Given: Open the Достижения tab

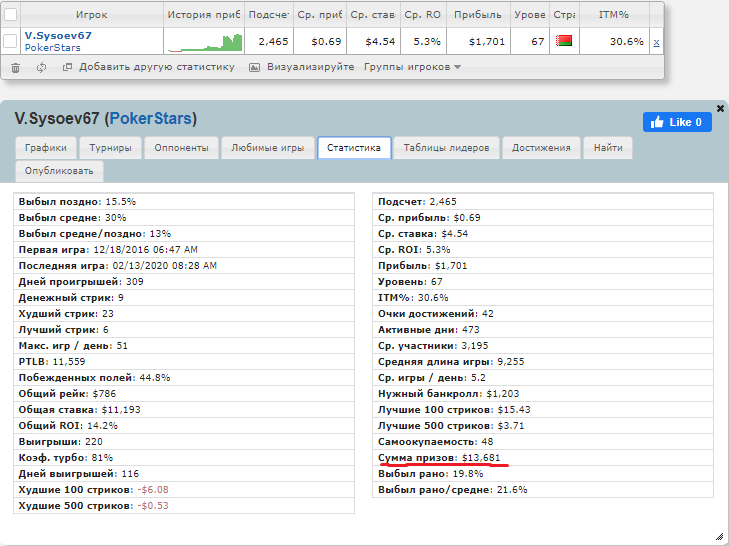Looking at the screenshot, I should 541,148.
